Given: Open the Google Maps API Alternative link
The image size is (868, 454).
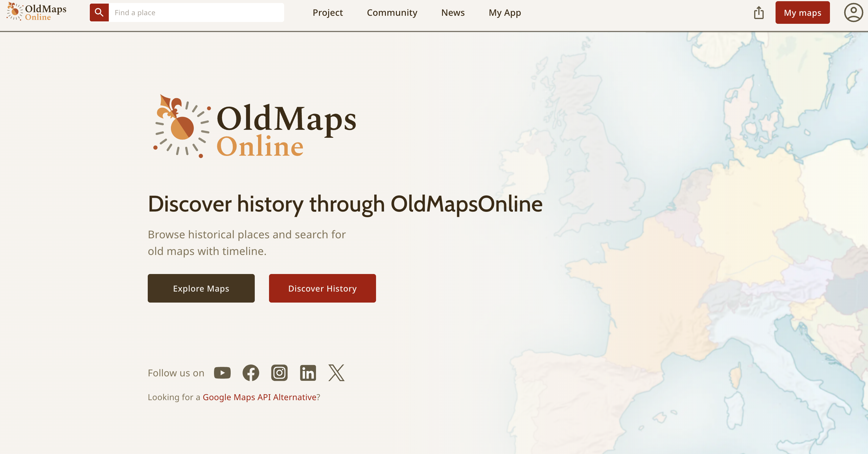Looking at the screenshot, I should pyautogui.click(x=260, y=397).
